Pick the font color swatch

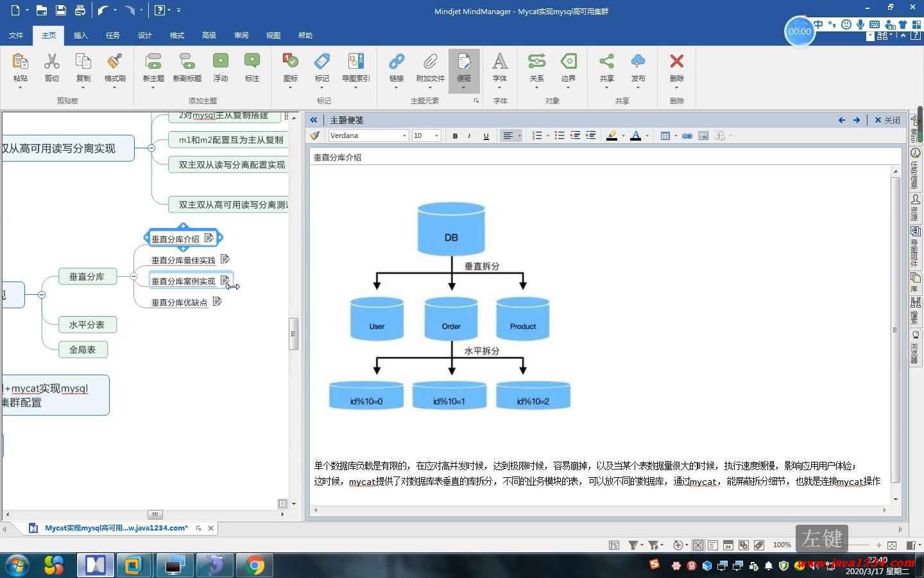635,136
